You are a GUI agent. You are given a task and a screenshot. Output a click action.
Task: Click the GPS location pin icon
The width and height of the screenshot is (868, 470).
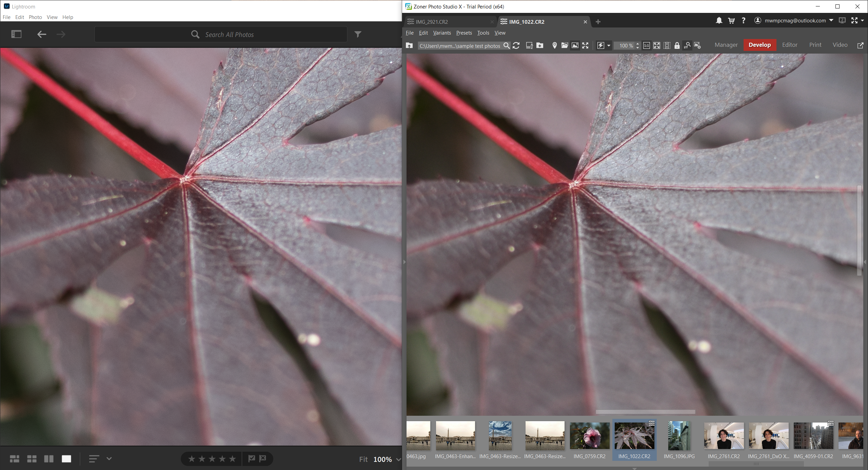tap(554, 46)
